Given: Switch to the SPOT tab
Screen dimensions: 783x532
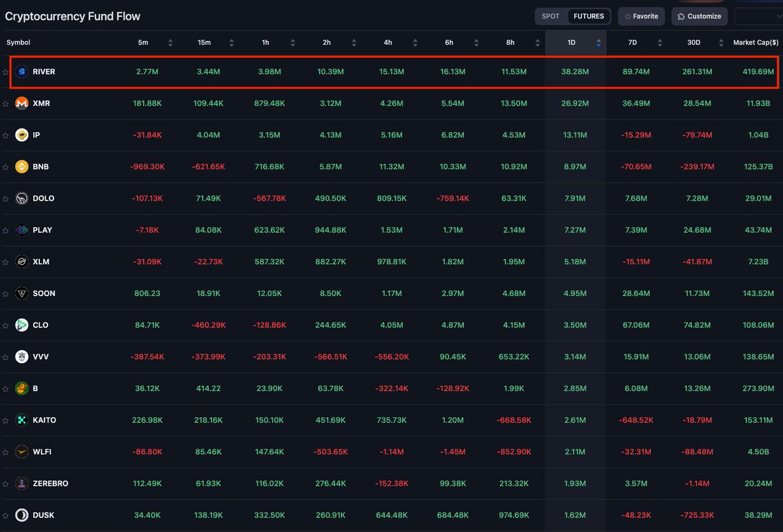Looking at the screenshot, I should tap(552, 16).
